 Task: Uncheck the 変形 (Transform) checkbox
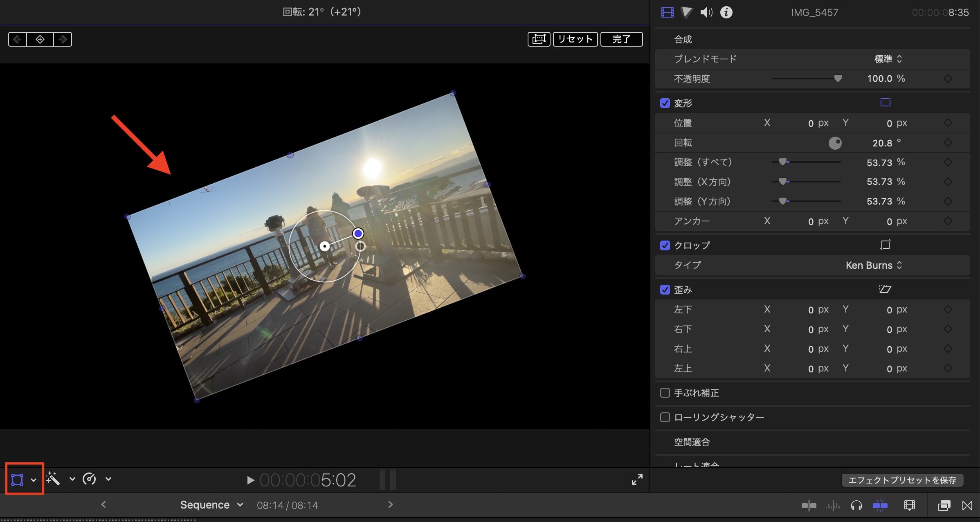pos(665,103)
